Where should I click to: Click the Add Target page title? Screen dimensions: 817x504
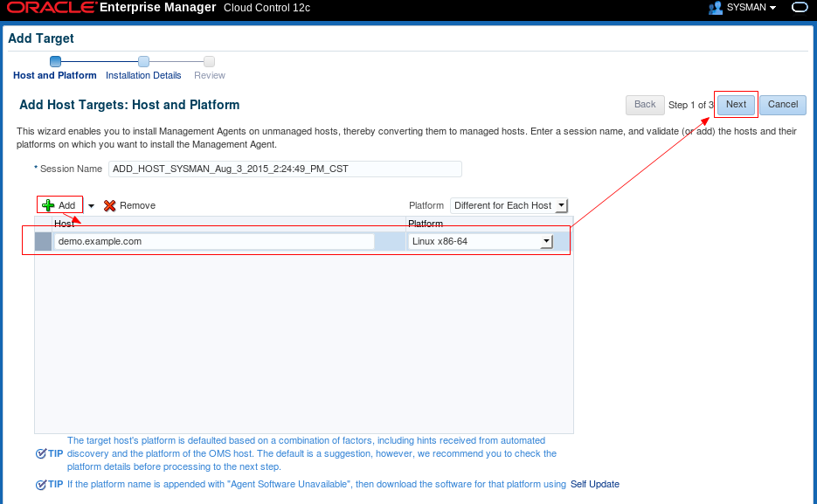click(x=41, y=38)
